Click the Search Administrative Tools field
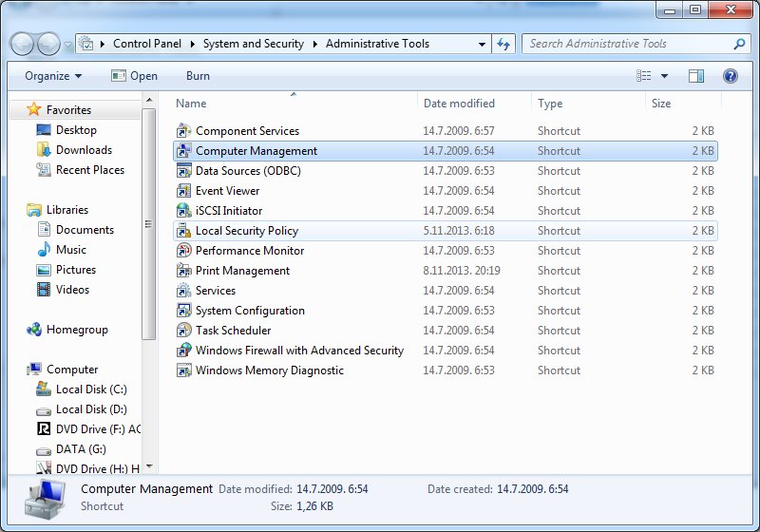The image size is (760, 532). (x=627, y=44)
